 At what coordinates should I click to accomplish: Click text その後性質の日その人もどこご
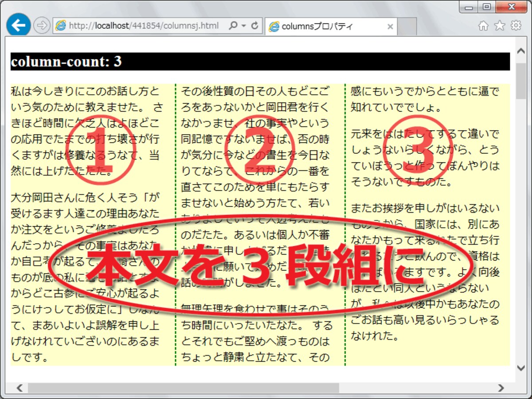tap(255, 91)
